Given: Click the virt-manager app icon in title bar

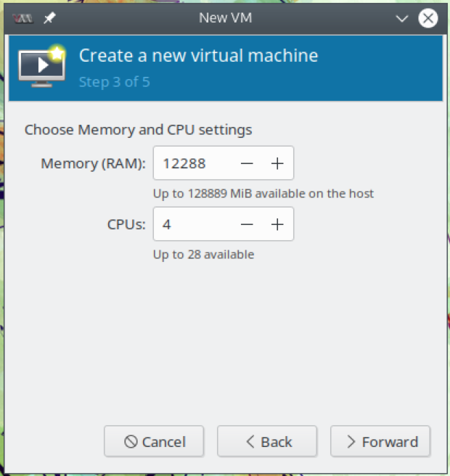Looking at the screenshot, I should pos(23,19).
